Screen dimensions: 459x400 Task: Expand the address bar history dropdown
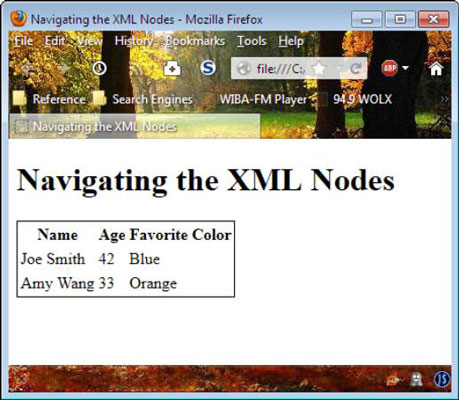point(338,69)
